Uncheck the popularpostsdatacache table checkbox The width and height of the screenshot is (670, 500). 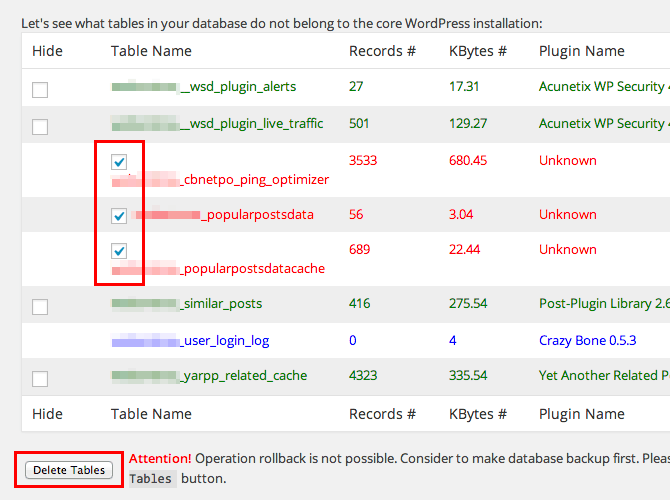tap(119, 251)
